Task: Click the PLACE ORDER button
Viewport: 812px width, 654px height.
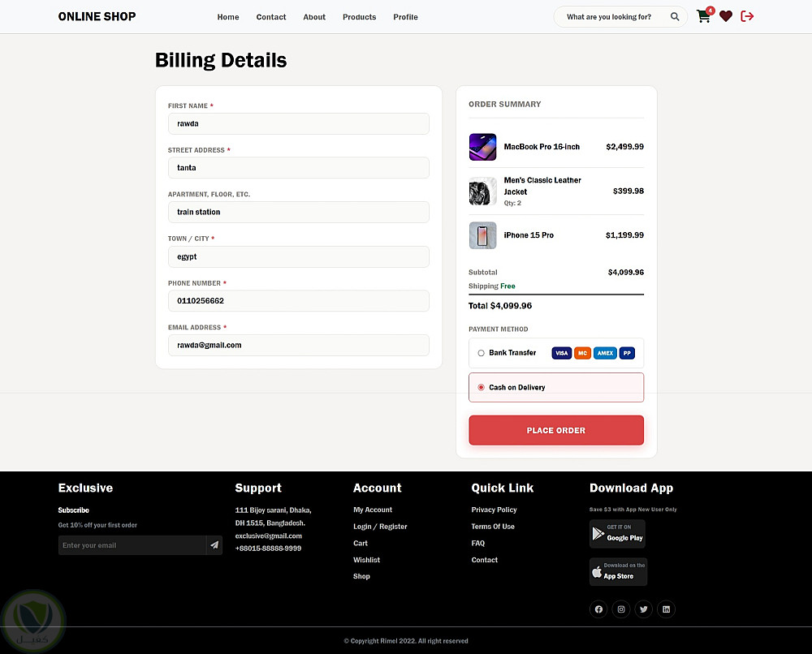Action: coord(556,431)
